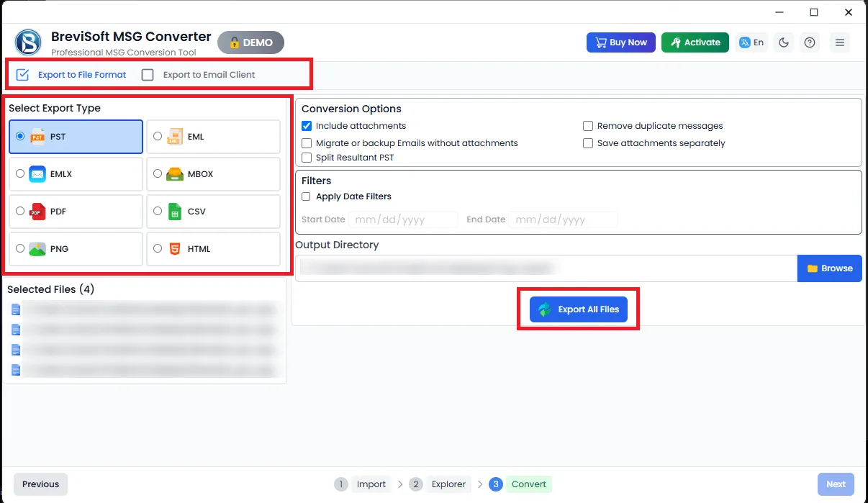
Task: Click the CSV spreadsheet icon
Action: click(x=175, y=212)
